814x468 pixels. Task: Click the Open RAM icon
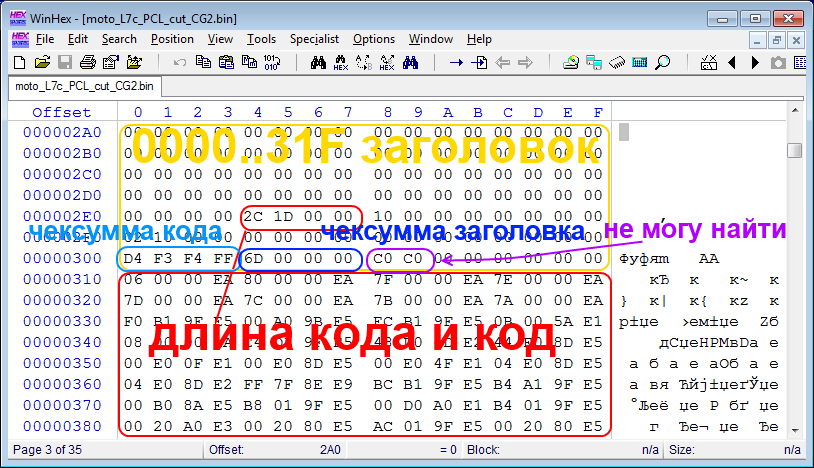[x=617, y=63]
